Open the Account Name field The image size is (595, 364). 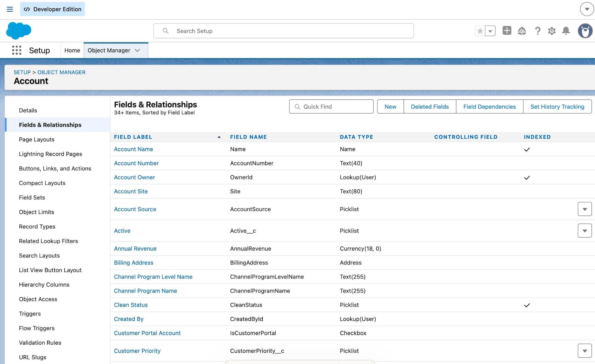tap(133, 149)
